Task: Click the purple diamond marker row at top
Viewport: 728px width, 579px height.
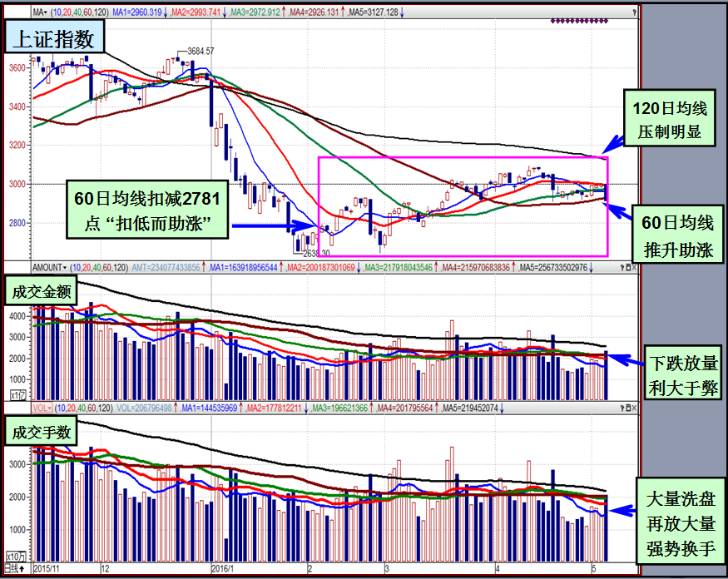Action: (579, 21)
